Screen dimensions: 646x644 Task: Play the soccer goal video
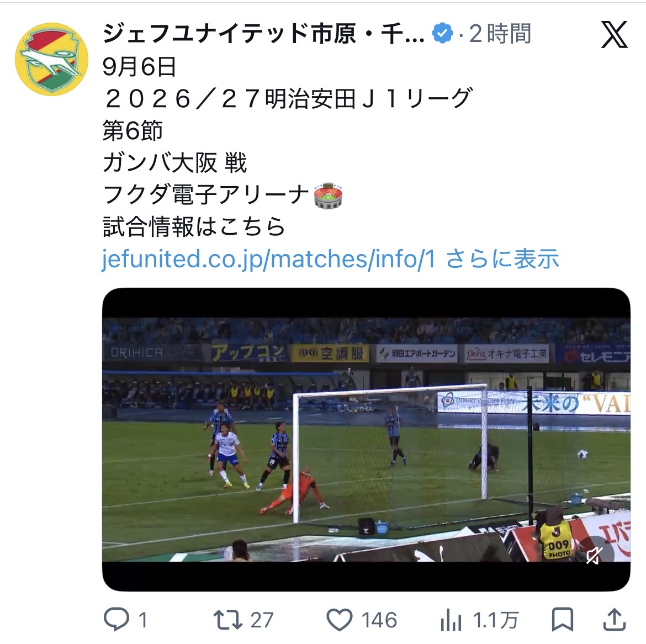coord(366,440)
